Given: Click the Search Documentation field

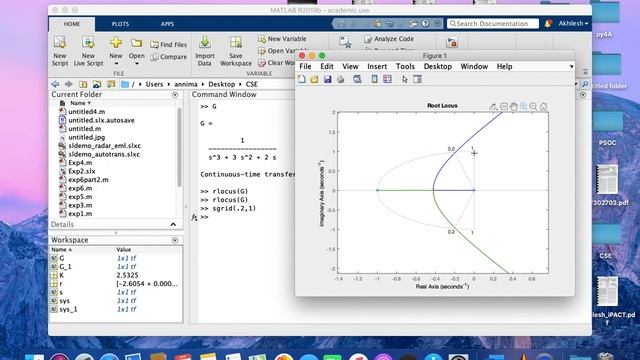Looking at the screenshot, I should 493,24.
